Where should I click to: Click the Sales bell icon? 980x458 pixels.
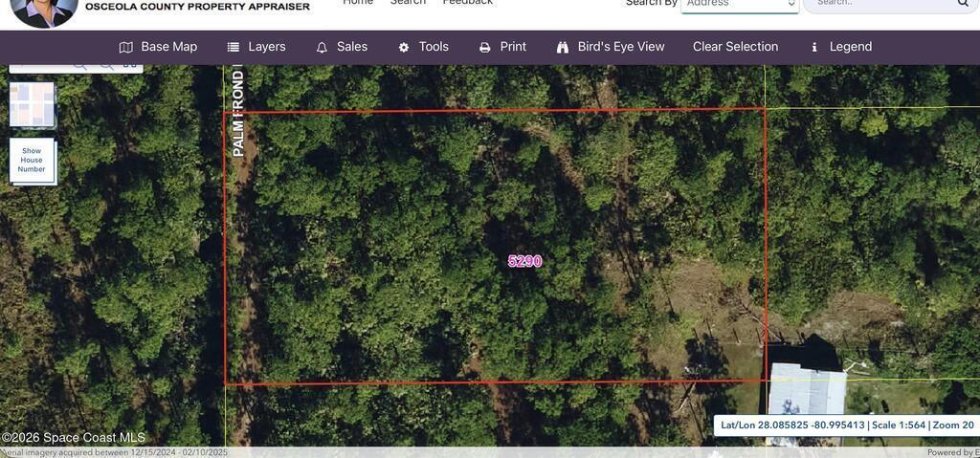point(322,47)
